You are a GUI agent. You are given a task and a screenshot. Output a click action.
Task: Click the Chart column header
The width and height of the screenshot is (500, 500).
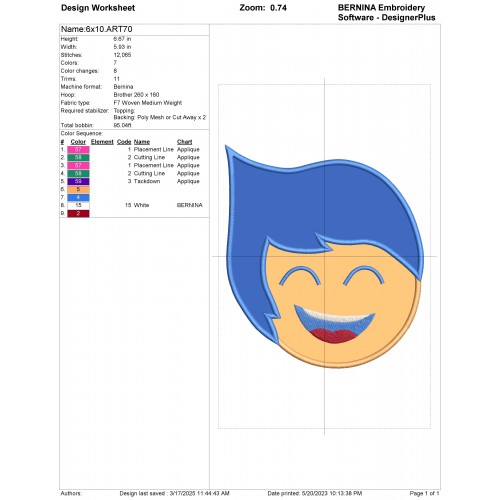[184, 142]
